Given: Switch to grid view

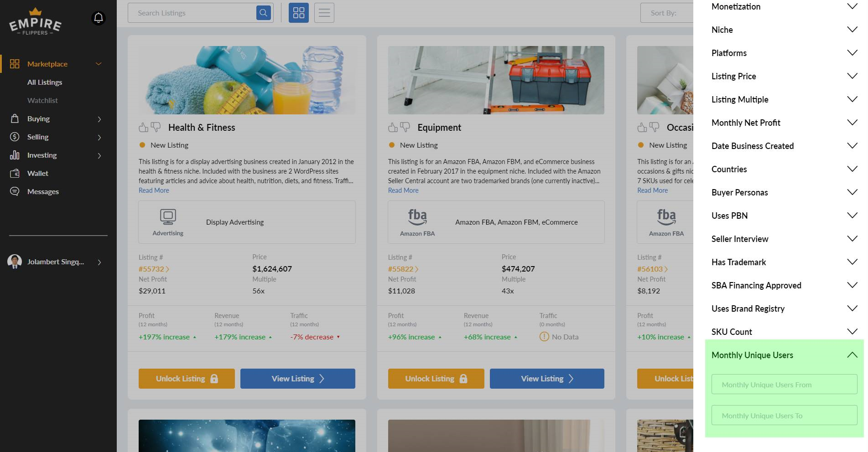Looking at the screenshot, I should [x=299, y=13].
